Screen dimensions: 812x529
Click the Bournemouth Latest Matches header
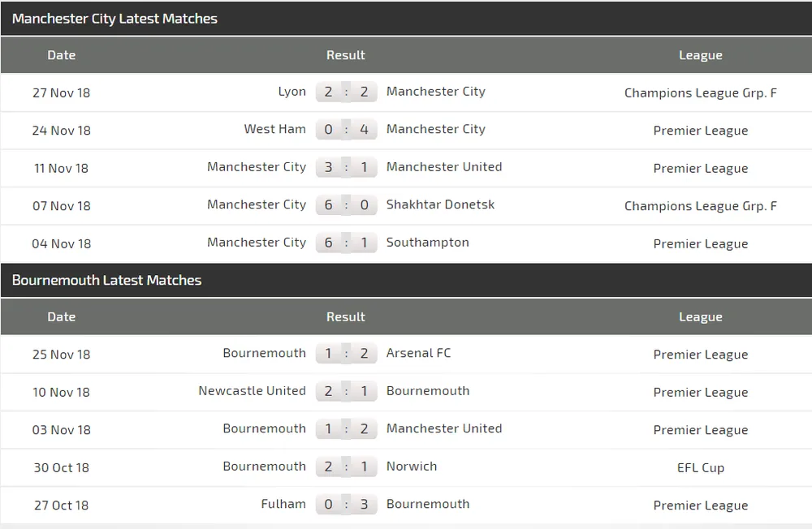click(x=106, y=280)
